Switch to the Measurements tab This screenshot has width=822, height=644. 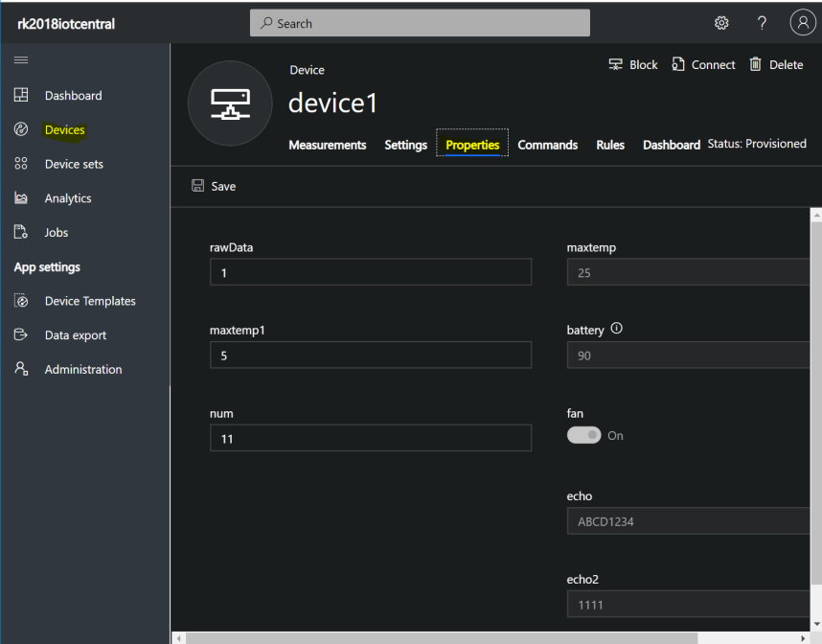click(328, 145)
